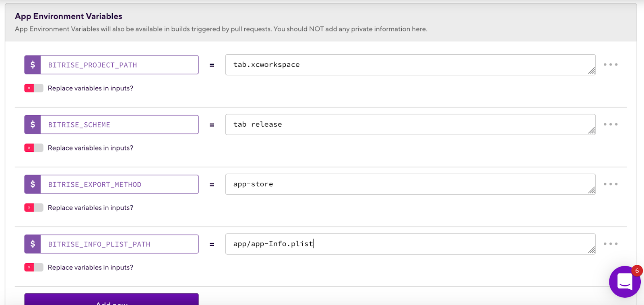Click the App Environment Variables heading
Viewport: 644px width, 305px height.
(x=68, y=16)
